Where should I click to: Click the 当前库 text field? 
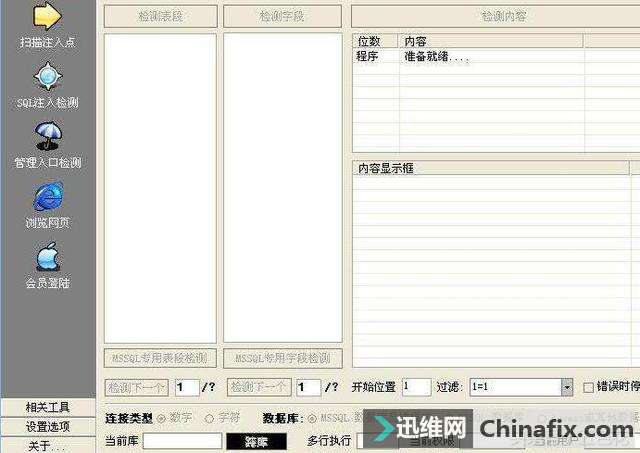pyautogui.click(x=182, y=440)
